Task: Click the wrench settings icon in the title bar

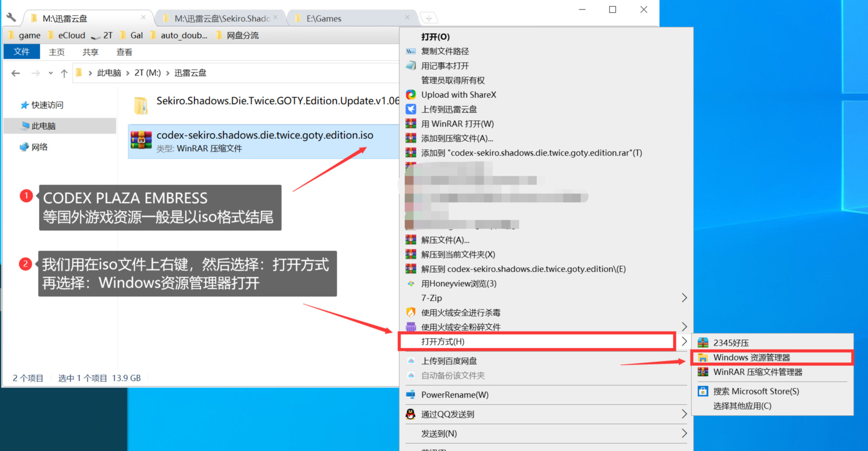Action: click(11, 18)
